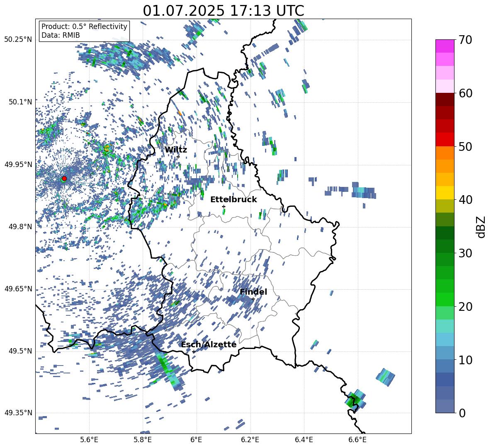Click the longitude label 5.6°E
This screenshot has width=491, height=448.
click(x=89, y=440)
